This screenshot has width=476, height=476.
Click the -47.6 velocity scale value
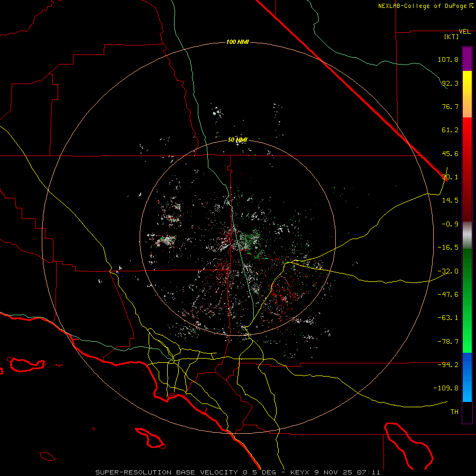[448, 295]
